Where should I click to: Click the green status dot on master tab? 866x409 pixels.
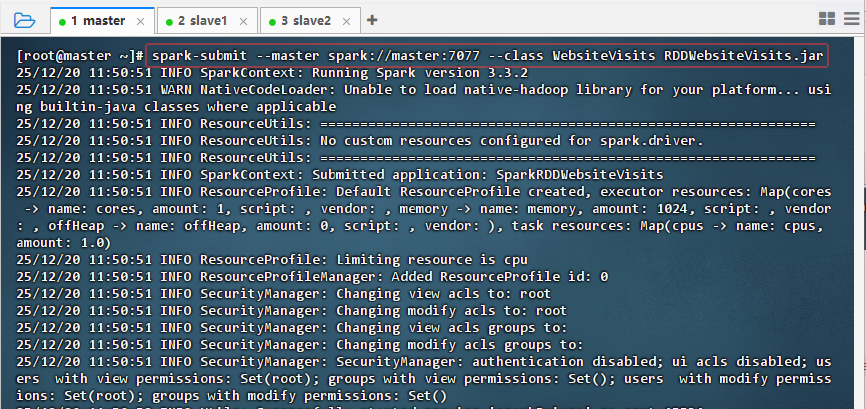tap(62, 22)
